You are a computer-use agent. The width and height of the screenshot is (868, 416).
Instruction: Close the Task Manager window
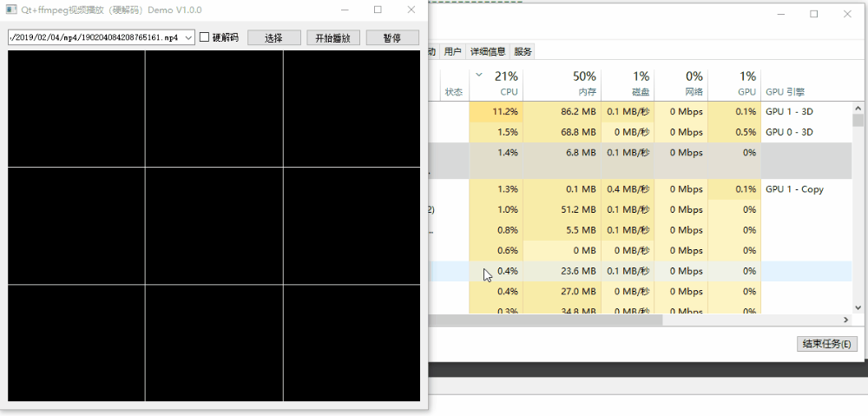click(847, 14)
